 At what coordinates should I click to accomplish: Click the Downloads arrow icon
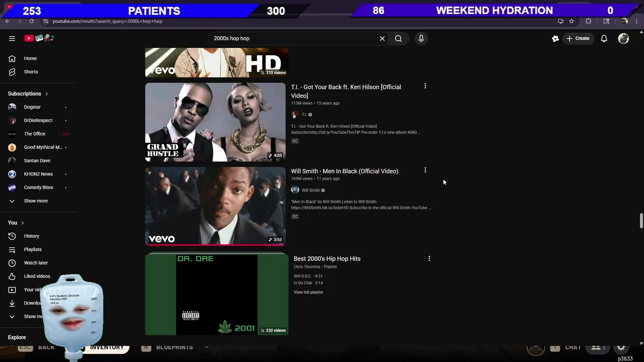point(12,303)
